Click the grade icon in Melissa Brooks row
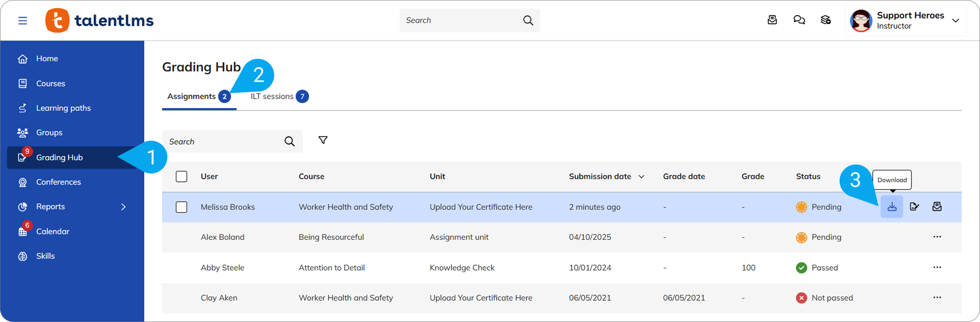980x322 pixels. 914,207
